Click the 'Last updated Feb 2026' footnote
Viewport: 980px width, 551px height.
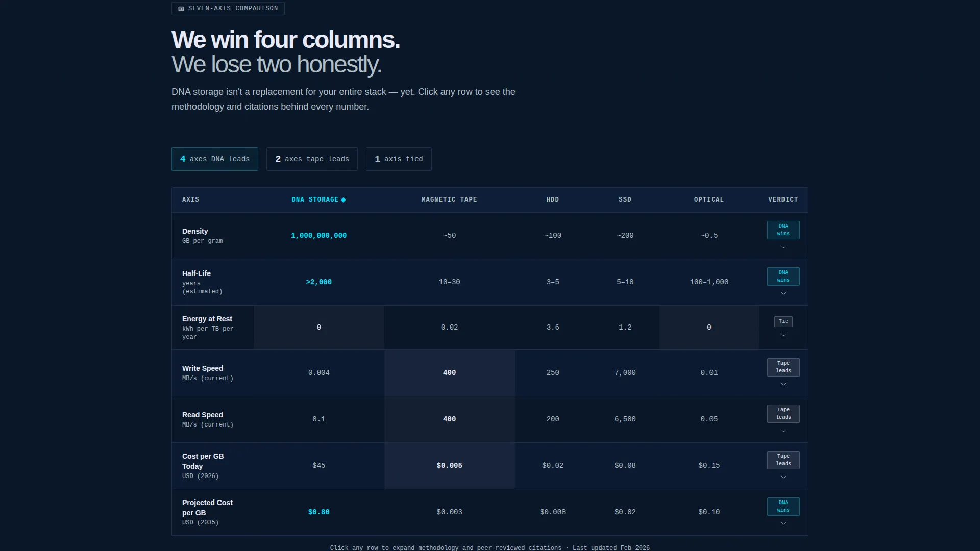[x=611, y=547]
